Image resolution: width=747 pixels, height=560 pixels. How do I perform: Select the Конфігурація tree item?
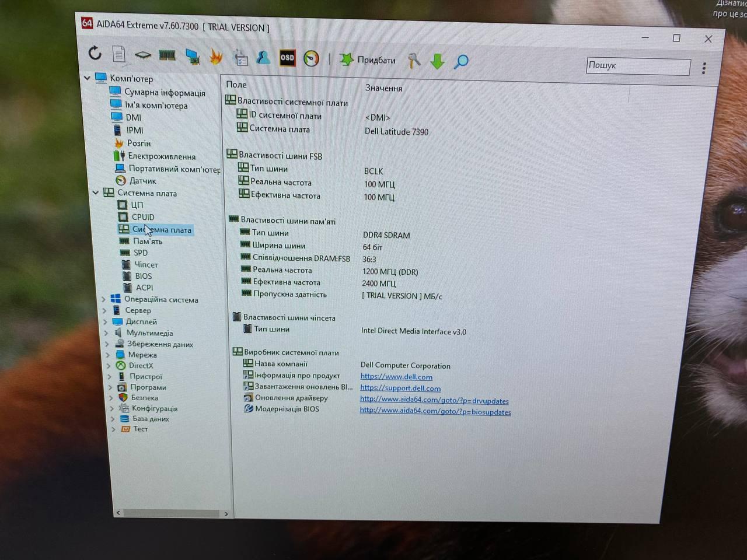(155, 408)
